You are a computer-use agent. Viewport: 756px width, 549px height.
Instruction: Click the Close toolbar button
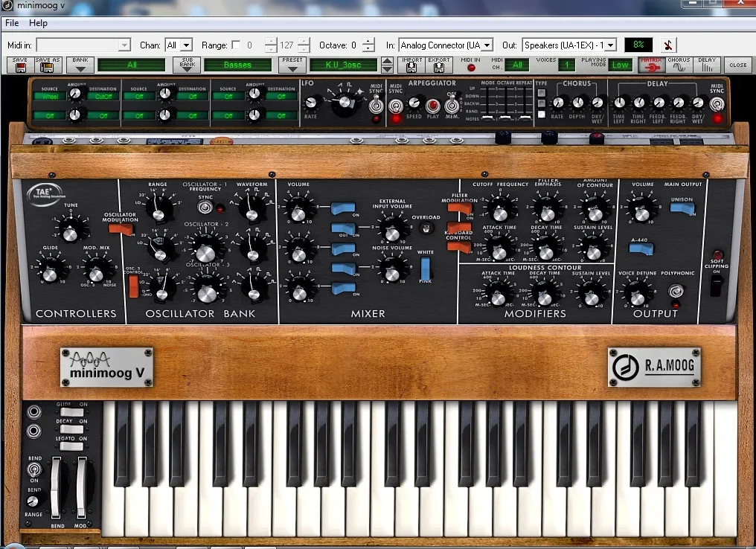737,65
